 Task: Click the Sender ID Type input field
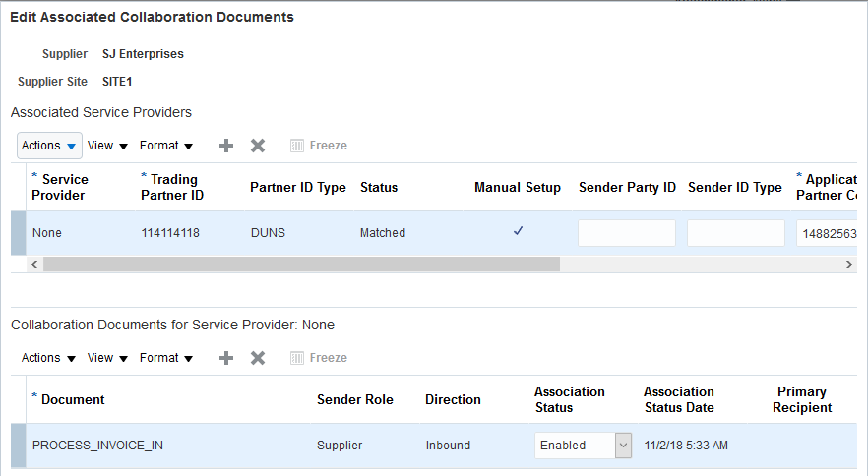pos(736,233)
